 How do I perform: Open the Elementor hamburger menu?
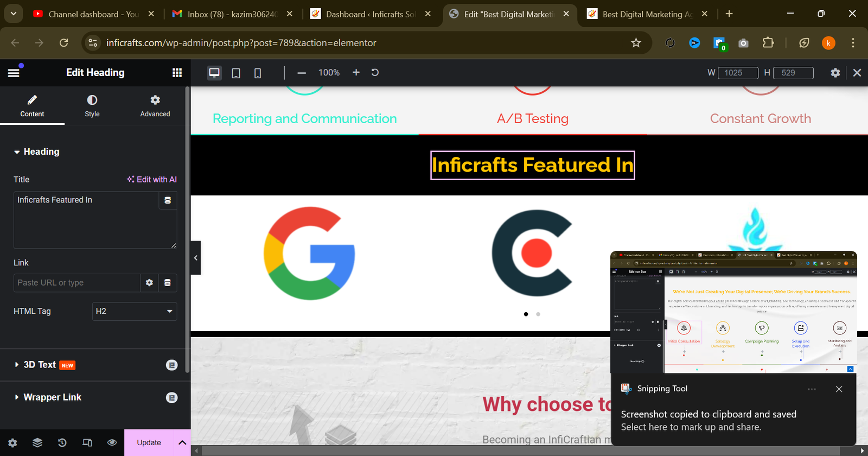[14, 72]
